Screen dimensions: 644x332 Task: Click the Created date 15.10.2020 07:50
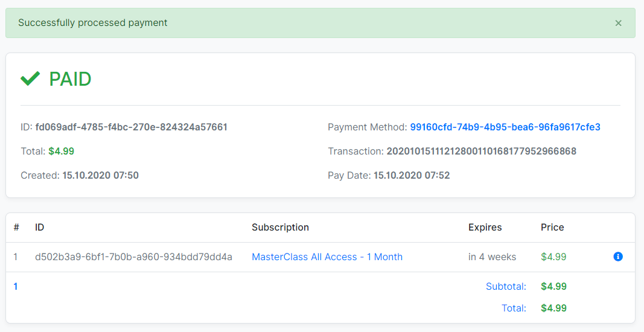(x=100, y=176)
